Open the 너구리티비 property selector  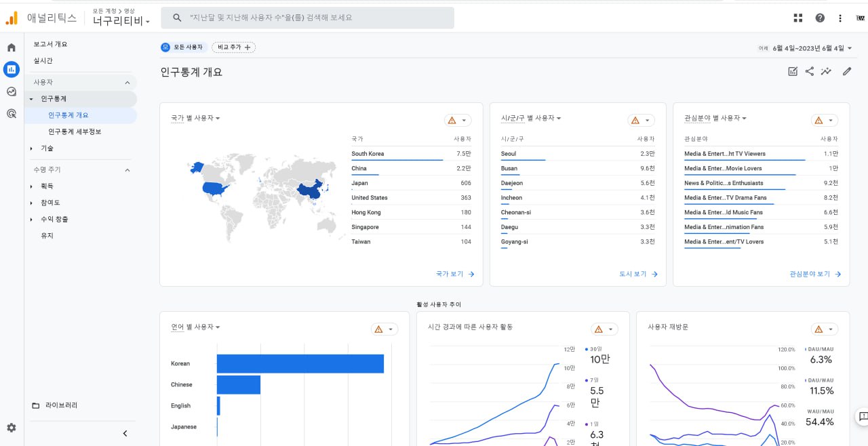pyautogui.click(x=121, y=21)
